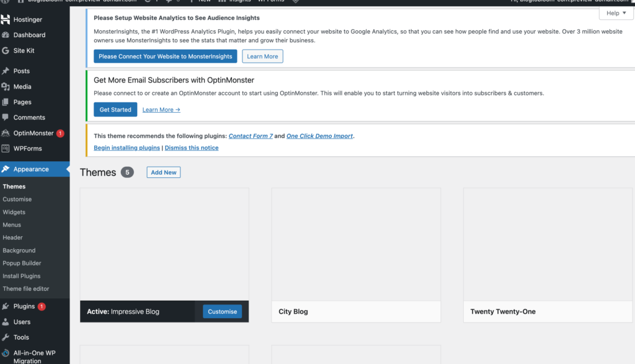Click the Themes count badge showing 5

tap(127, 172)
